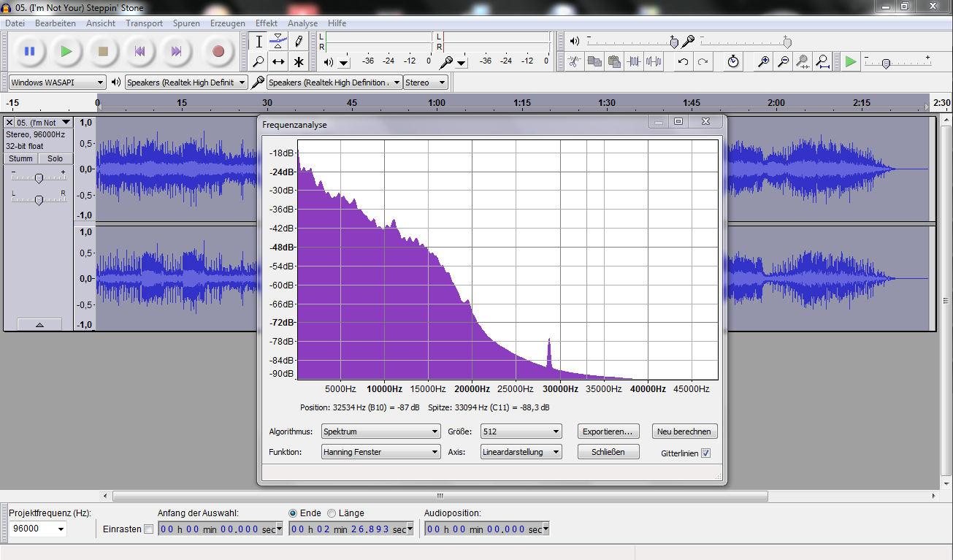Open the Effekt menu
Screen dimensions: 953x560
click(266, 23)
